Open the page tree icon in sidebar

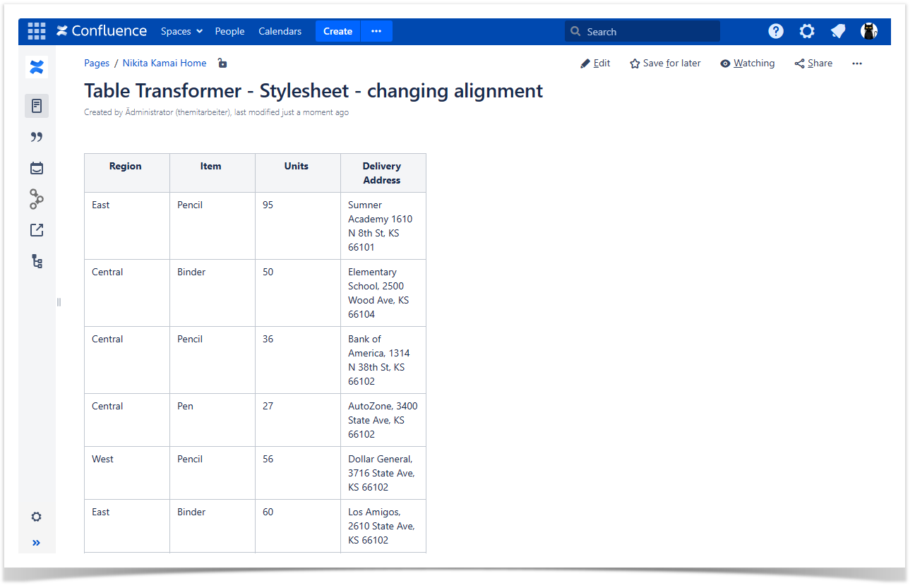(x=37, y=261)
